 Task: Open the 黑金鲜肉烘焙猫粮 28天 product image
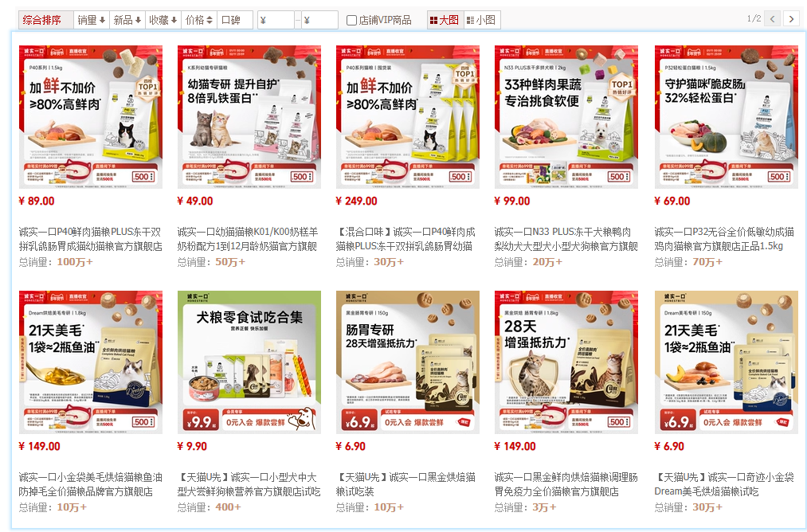click(x=566, y=362)
